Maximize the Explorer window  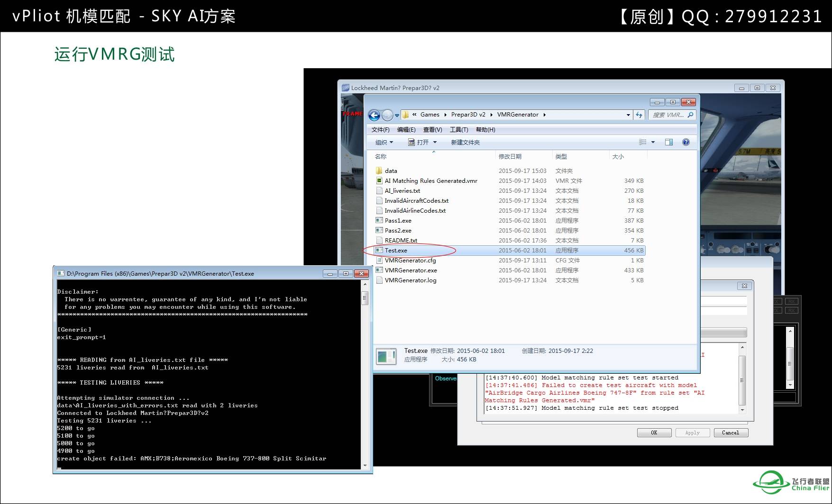click(673, 102)
